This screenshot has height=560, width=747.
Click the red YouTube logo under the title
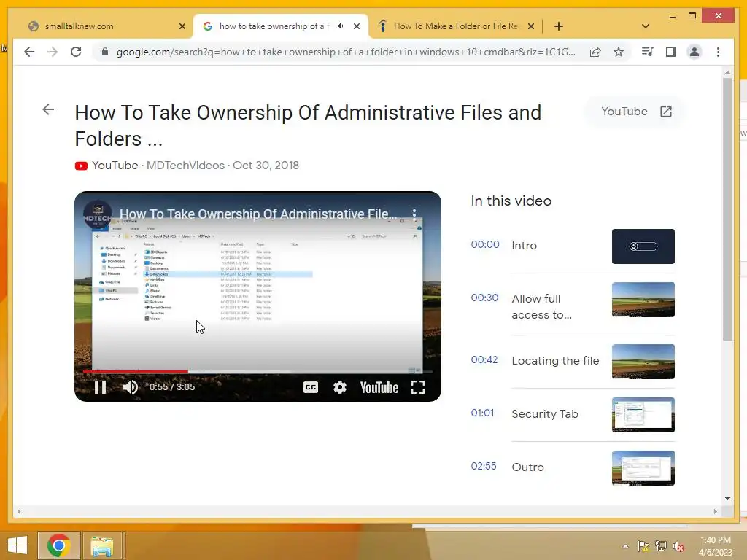click(81, 166)
